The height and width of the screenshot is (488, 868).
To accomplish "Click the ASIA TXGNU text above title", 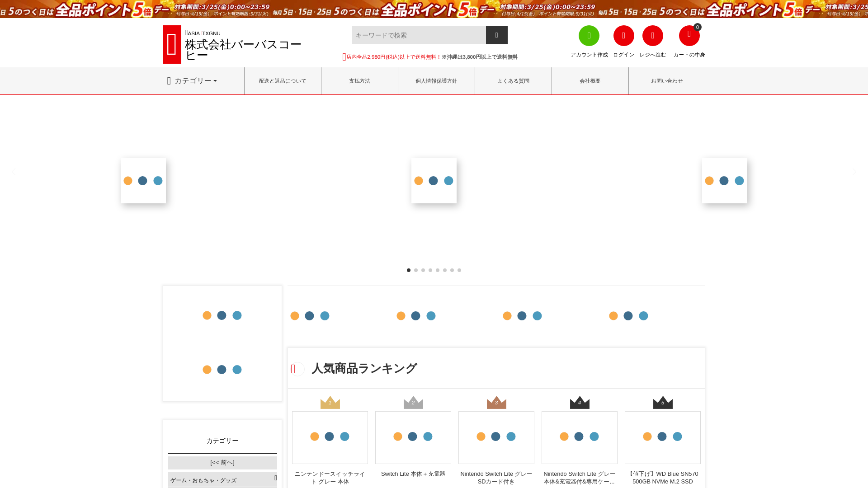I will (x=203, y=33).
